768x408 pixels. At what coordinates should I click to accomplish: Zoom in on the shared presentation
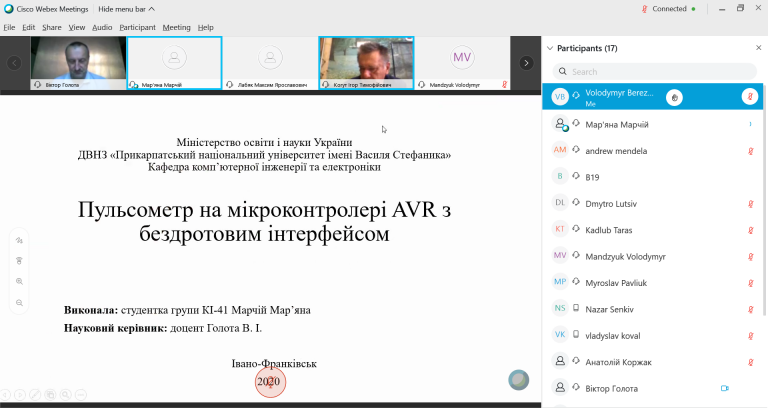19,281
